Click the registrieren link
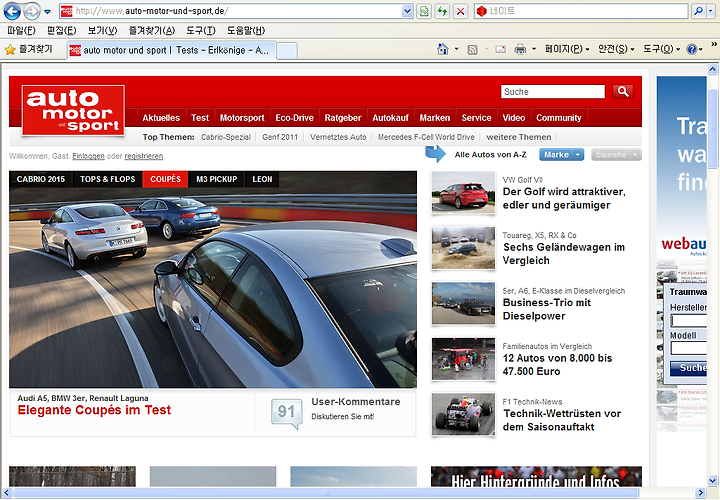 point(144,156)
